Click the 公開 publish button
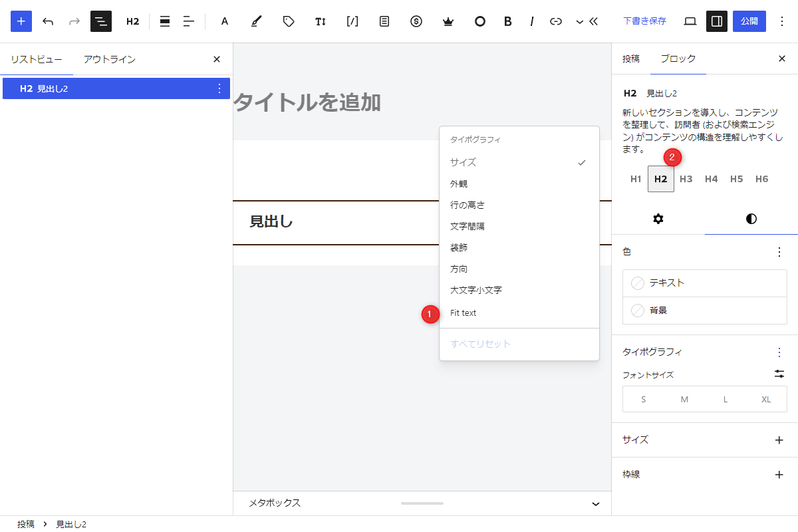The width and height of the screenshot is (798, 532). tap(749, 21)
